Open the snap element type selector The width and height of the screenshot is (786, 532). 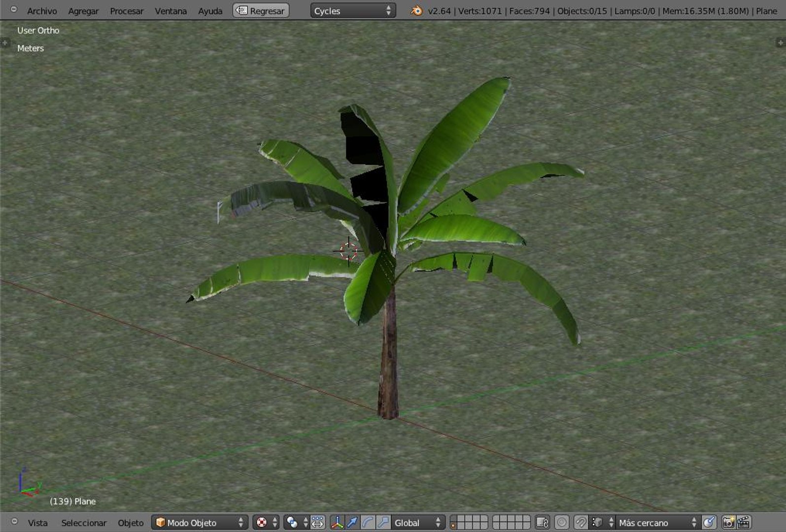pyautogui.click(x=603, y=523)
